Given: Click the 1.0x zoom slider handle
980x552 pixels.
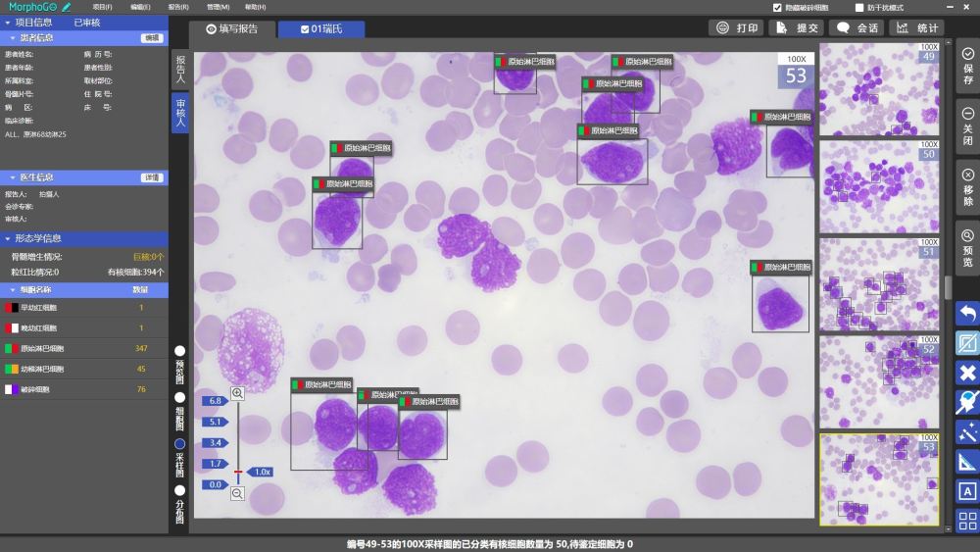Looking at the screenshot, I should 260,472.
